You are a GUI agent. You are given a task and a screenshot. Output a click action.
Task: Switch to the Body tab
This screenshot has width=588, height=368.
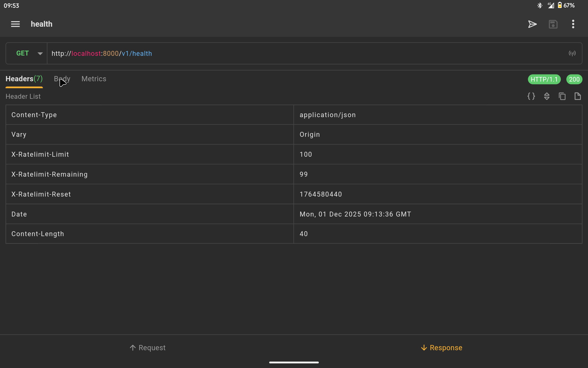click(62, 79)
